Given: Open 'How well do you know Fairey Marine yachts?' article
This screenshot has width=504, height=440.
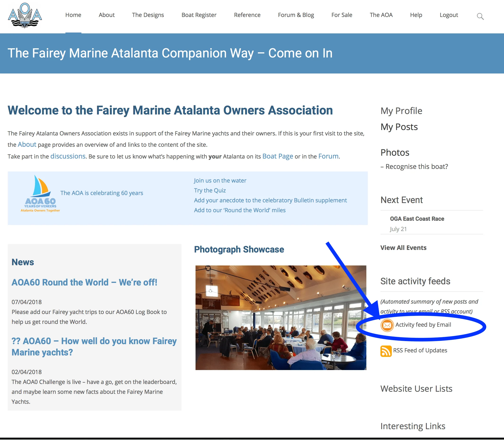Looking at the screenshot, I should coord(94,347).
